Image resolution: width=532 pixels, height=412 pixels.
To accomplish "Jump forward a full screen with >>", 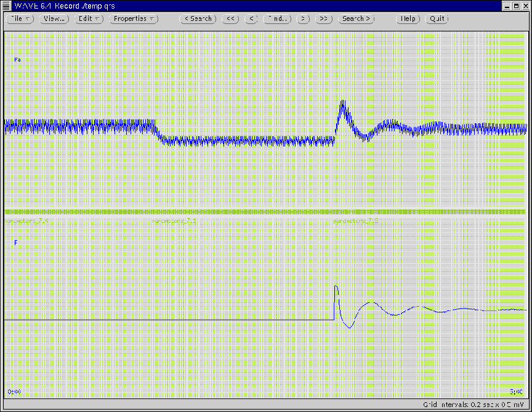I will 323,18.
